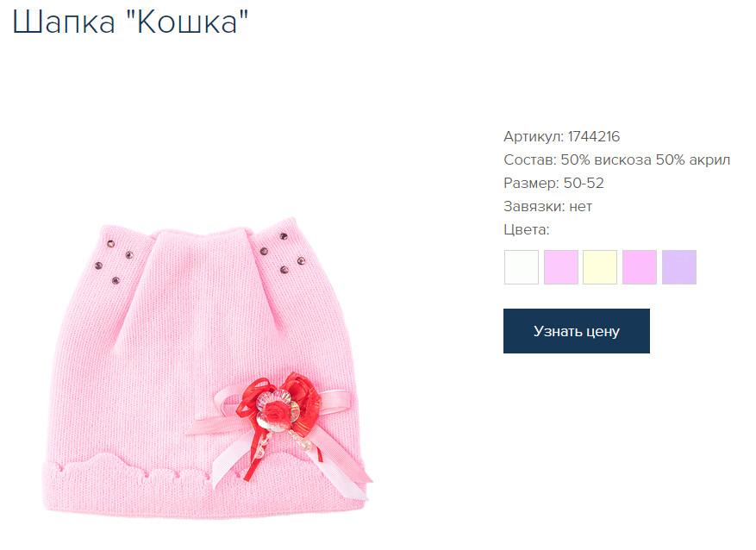Click the Состав: label
Screen dimensions: 756x550
530,159
